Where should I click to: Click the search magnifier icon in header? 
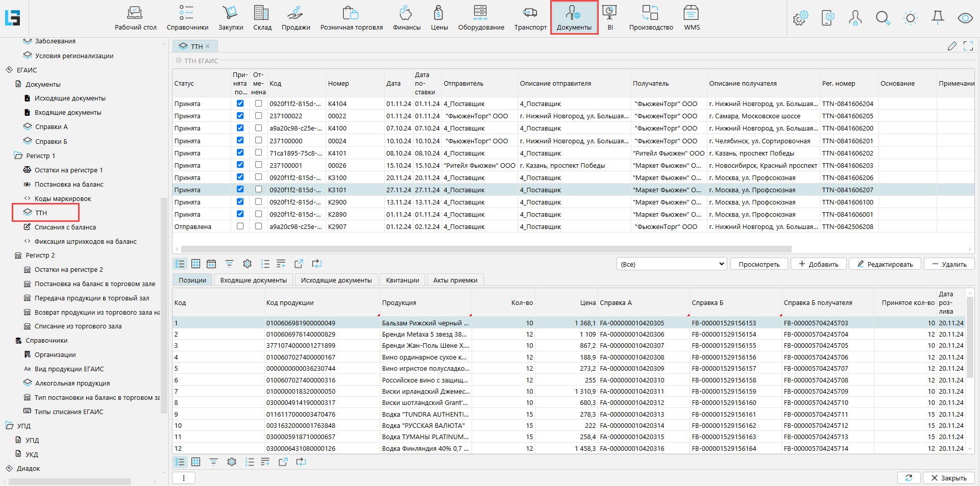[x=883, y=18]
